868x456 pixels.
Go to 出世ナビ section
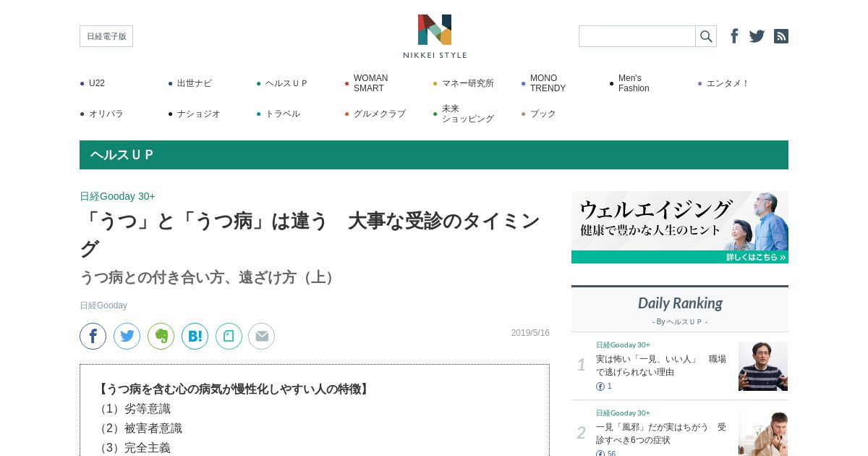point(194,83)
